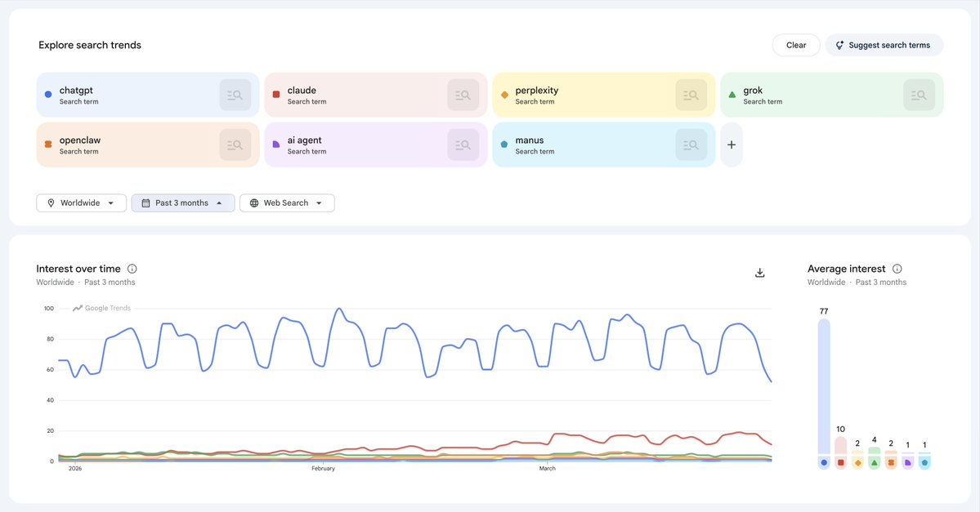This screenshot has height=512, width=980.
Task: Click the 'Explore search trends' heading
Action: [x=90, y=45]
